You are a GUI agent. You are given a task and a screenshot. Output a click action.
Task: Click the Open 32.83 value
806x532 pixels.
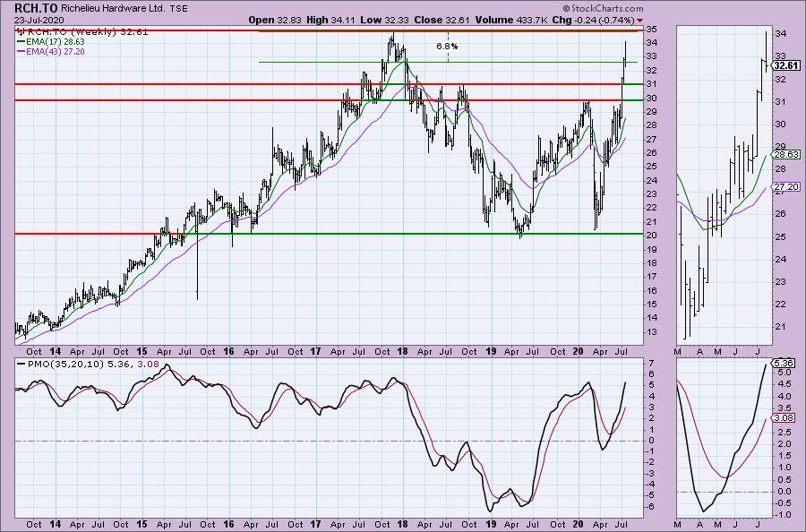[x=275, y=20]
